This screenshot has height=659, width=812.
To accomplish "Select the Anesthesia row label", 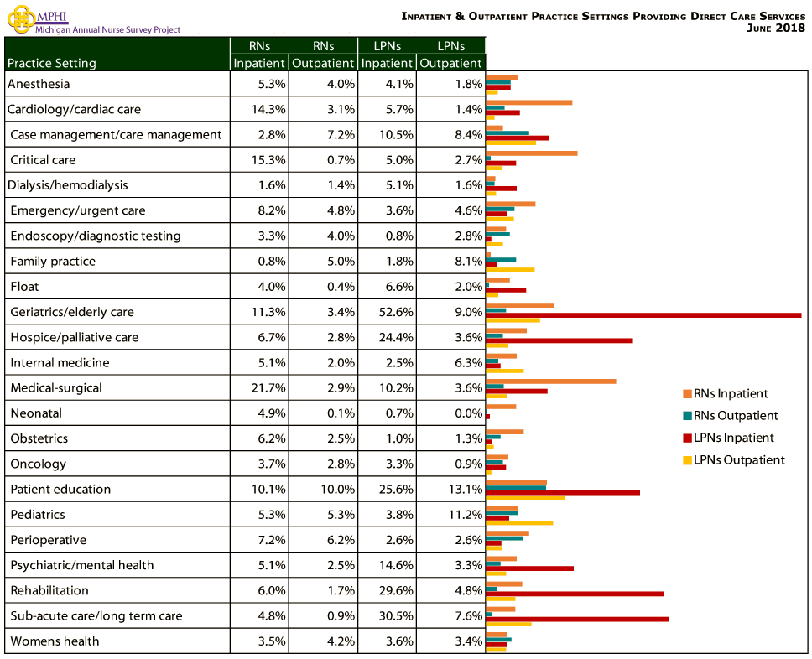I will [40, 84].
